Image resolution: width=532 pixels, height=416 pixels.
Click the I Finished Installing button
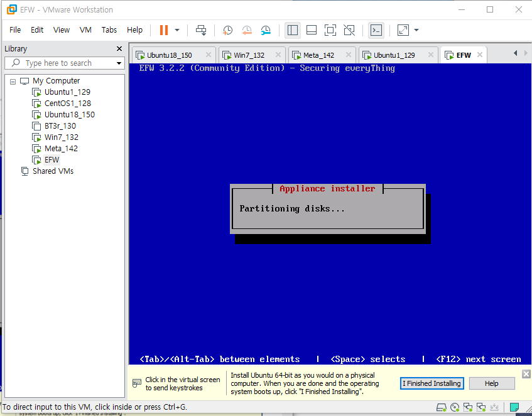pyautogui.click(x=432, y=383)
